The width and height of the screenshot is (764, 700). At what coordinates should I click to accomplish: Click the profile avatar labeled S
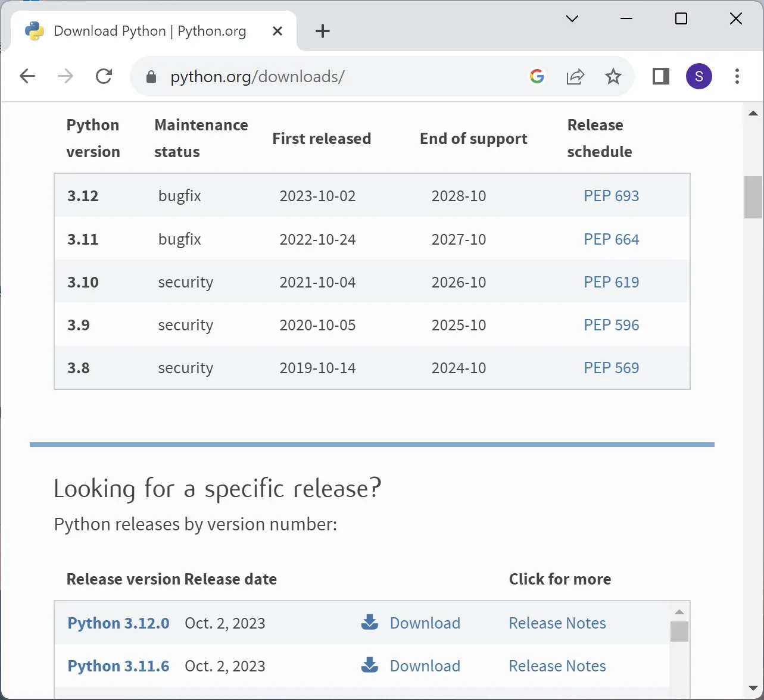coord(698,76)
